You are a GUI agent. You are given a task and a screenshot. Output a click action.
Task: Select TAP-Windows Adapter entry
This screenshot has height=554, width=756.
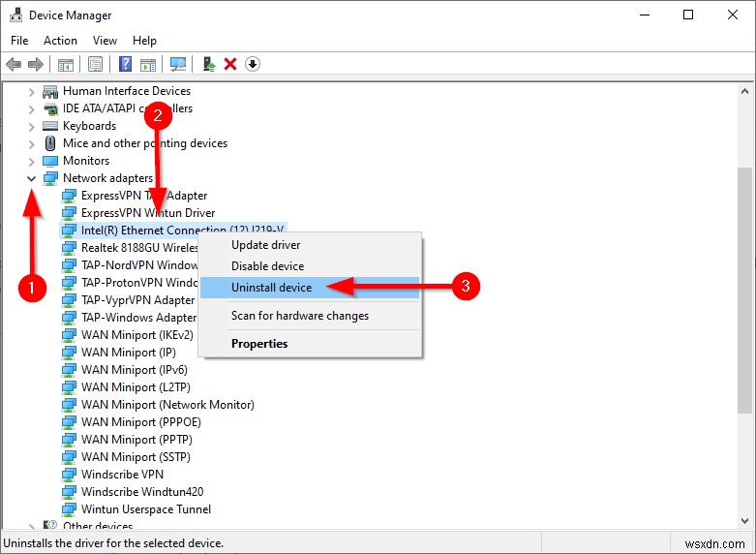coord(138,318)
